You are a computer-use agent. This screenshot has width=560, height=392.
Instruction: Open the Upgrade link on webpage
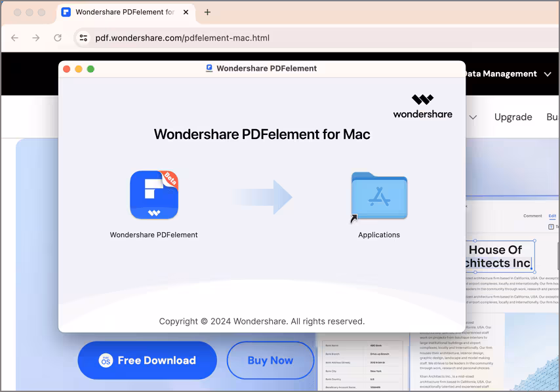pyautogui.click(x=513, y=117)
